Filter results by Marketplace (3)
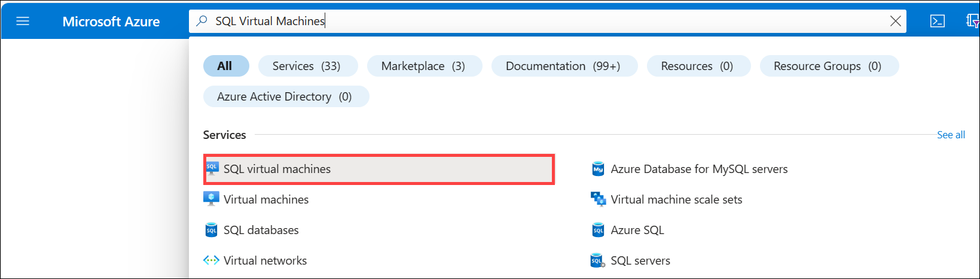Screen dimensions: 980x279 click(424, 66)
